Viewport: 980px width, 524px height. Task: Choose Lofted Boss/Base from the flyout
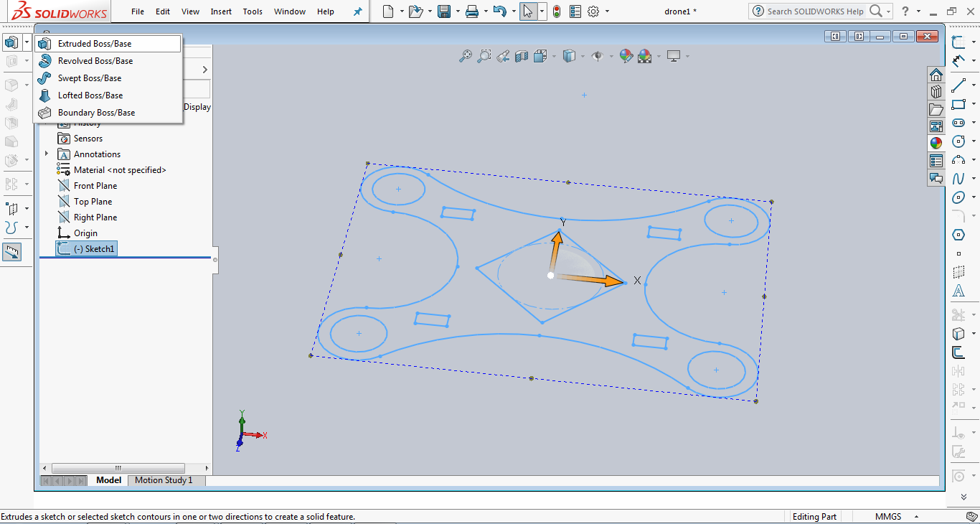(108, 95)
